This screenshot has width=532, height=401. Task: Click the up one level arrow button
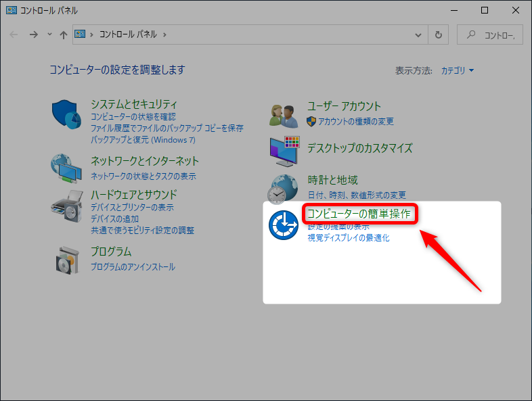(63, 34)
